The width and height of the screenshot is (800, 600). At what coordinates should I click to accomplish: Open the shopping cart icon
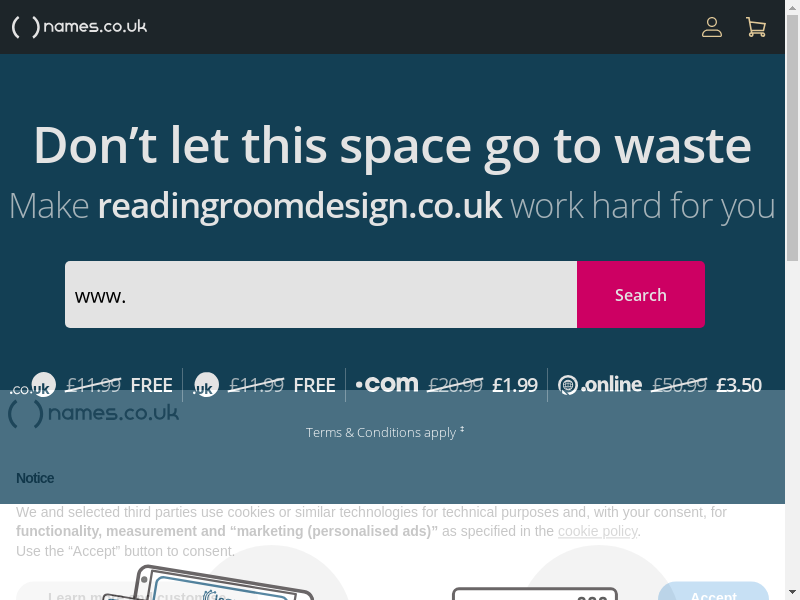point(756,27)
